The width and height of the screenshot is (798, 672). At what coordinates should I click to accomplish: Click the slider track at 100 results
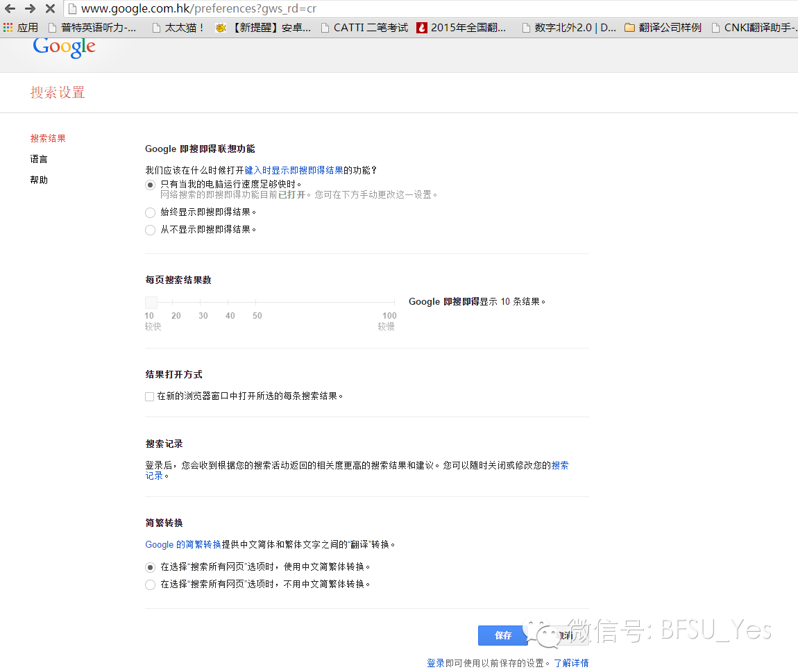coord(394,303)
